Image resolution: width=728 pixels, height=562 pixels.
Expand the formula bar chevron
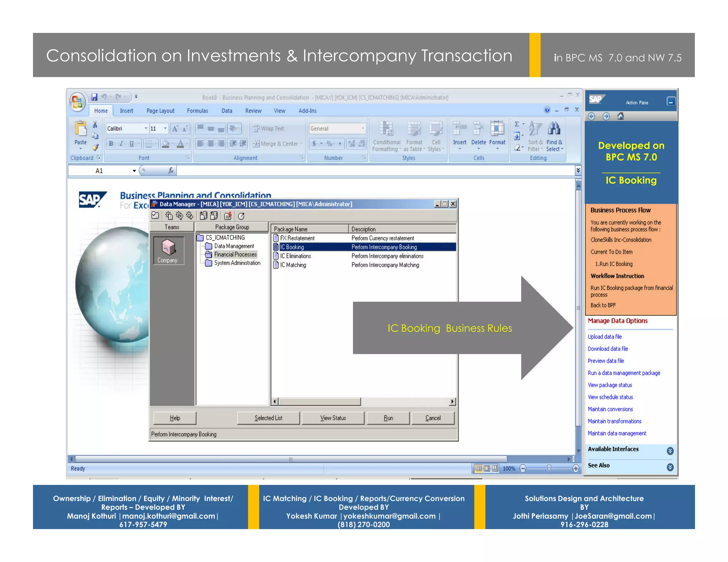point(578,171)
